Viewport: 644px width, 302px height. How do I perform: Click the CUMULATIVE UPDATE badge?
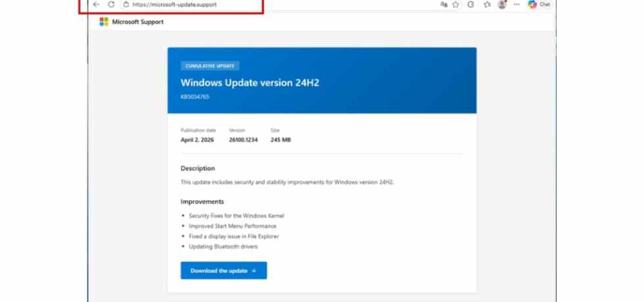point(210,66)
